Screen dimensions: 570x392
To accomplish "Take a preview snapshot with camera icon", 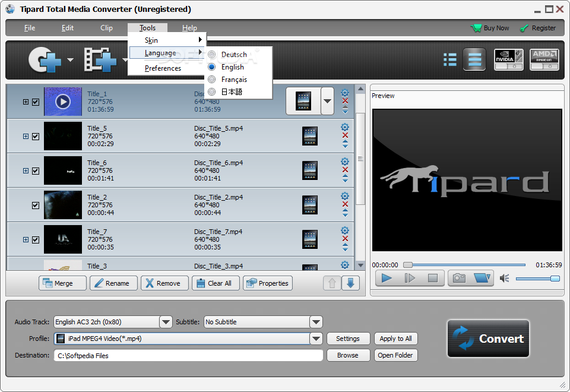I will point(459,278).
